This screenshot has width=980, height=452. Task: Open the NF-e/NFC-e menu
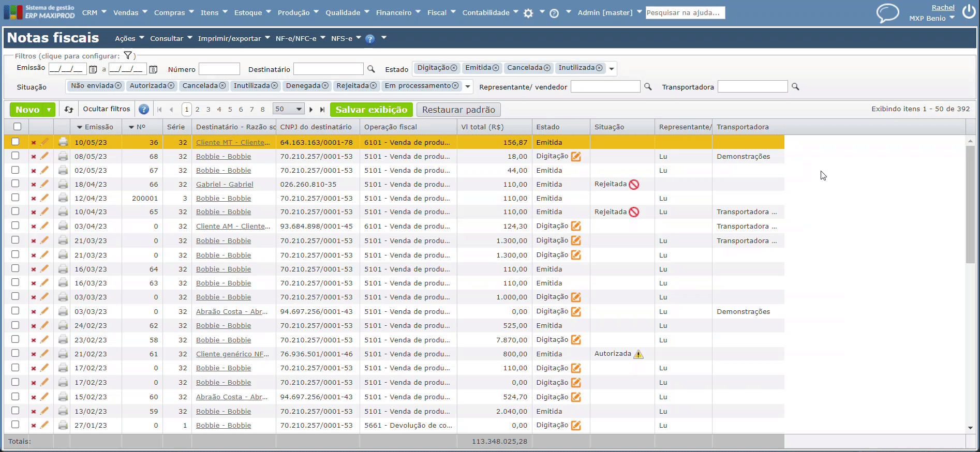point(301,38)
